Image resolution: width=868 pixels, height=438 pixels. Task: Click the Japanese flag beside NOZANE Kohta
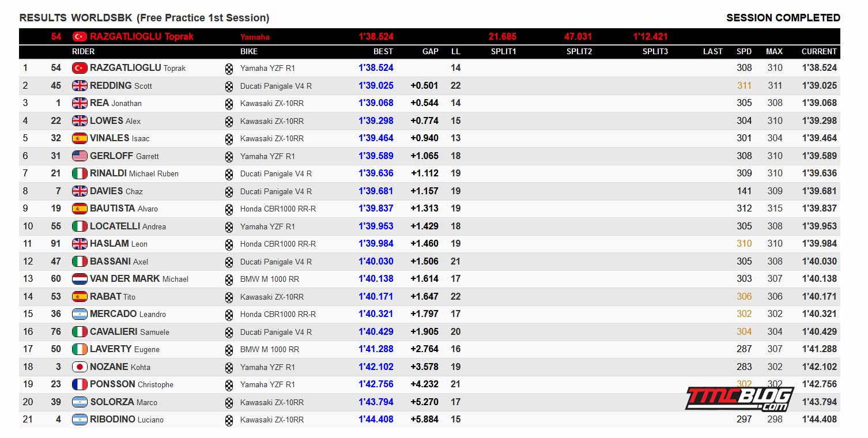80,367
